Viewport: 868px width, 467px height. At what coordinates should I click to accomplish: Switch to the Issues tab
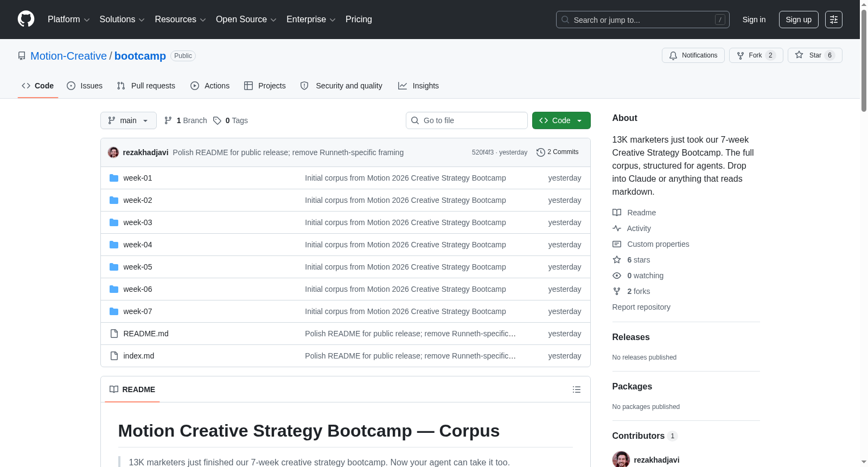tap(85, 86)
